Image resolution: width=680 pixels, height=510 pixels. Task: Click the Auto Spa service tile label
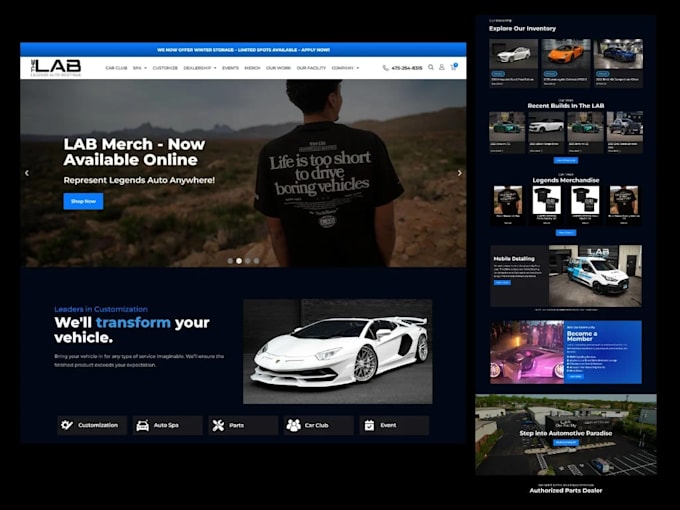click(x=166, y=425)
